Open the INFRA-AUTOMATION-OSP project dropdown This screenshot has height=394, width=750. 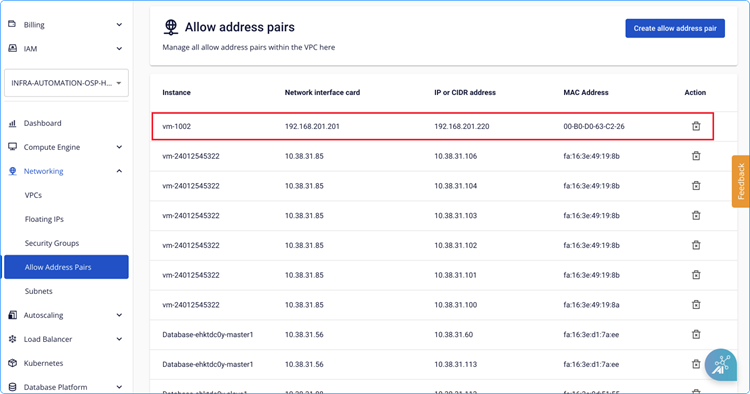(x=66, y=83)
